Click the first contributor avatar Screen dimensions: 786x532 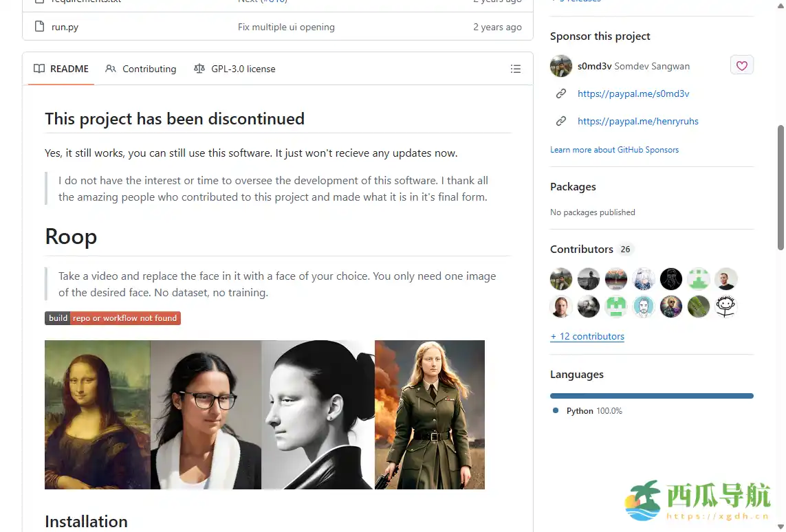tap(561, 279)
